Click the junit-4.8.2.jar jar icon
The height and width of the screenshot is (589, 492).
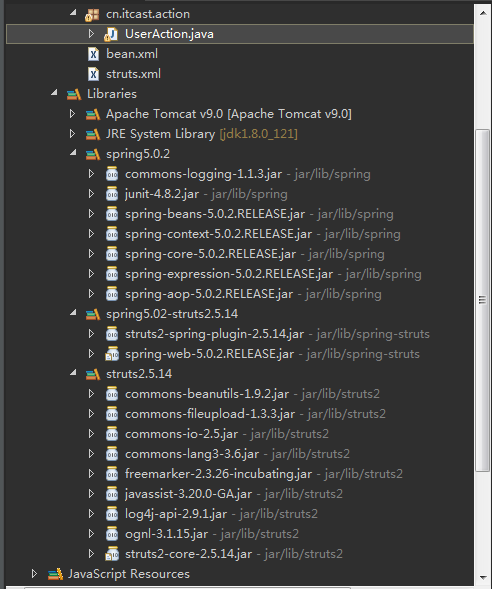(x=112, y=194)
